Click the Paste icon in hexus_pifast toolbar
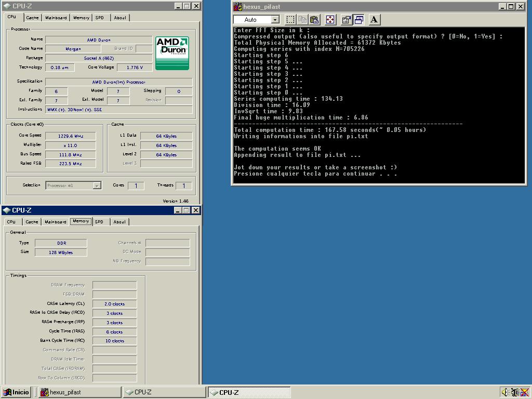The width and height of the screenshot is (532, 399). tap(314, 20)
